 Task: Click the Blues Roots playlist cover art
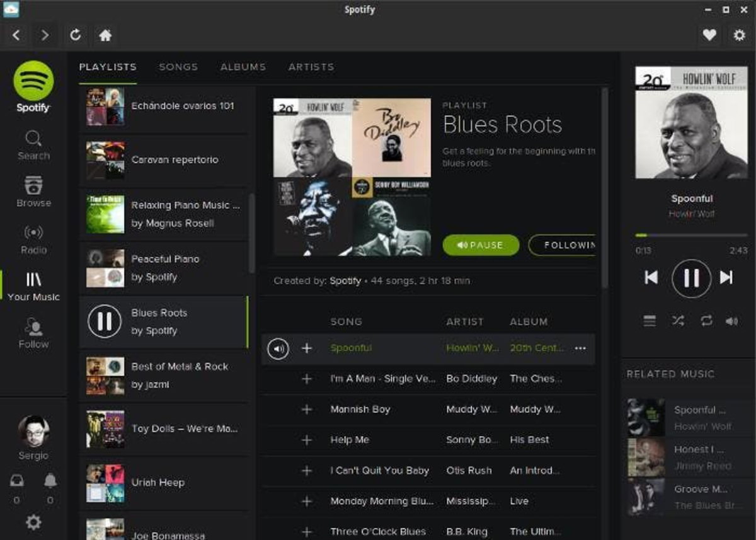352,177
